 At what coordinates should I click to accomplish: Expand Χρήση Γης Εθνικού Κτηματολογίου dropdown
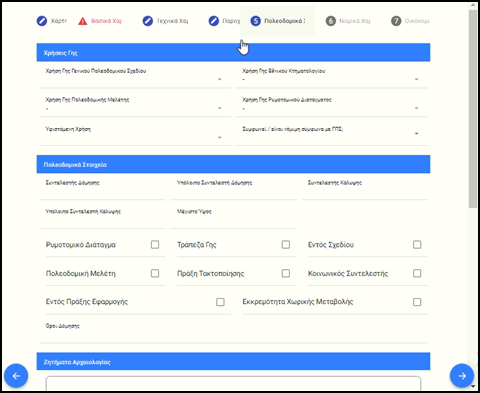[x=331, y=76]
